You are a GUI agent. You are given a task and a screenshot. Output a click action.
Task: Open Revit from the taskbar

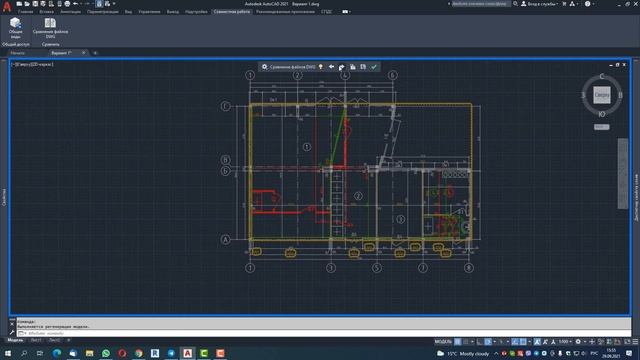click(x=155, y=353)
